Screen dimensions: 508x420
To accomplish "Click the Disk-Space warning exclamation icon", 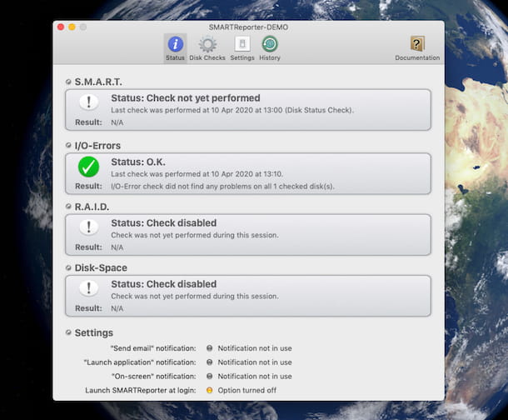I will tap(88, 288).
